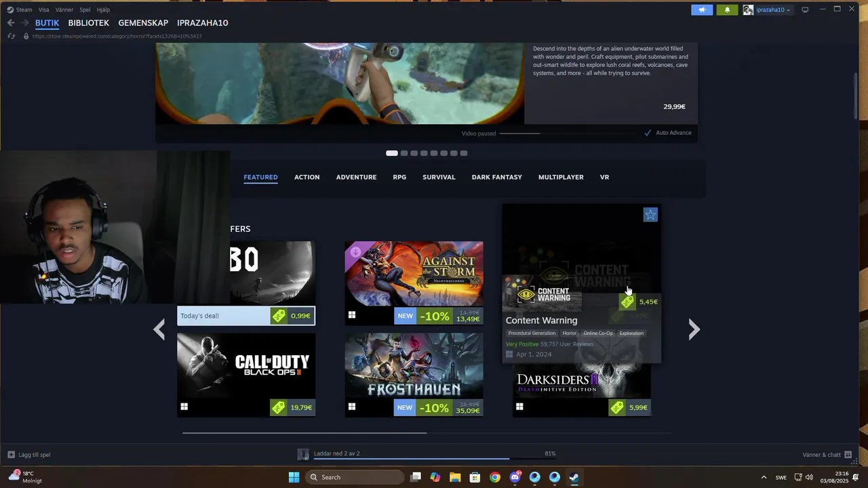Toggle the Auto Advance checkbox
868x488 pixels.
click(x=648, y=133)
